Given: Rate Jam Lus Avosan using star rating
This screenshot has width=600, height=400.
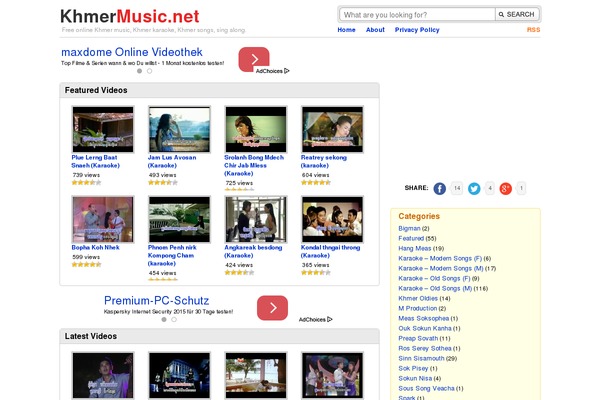Looking at the screenshot, I should pyautogui.click(x=163, y=183).
